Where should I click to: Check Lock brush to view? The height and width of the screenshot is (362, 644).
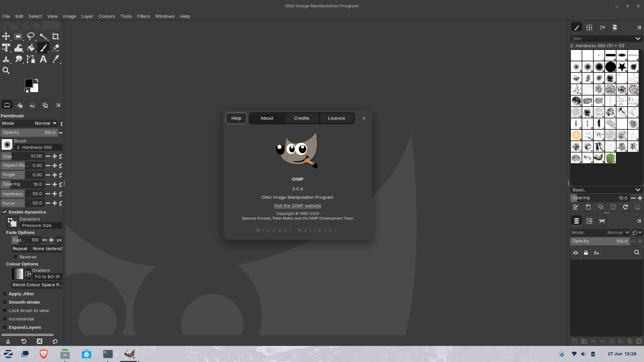(5, 310)
